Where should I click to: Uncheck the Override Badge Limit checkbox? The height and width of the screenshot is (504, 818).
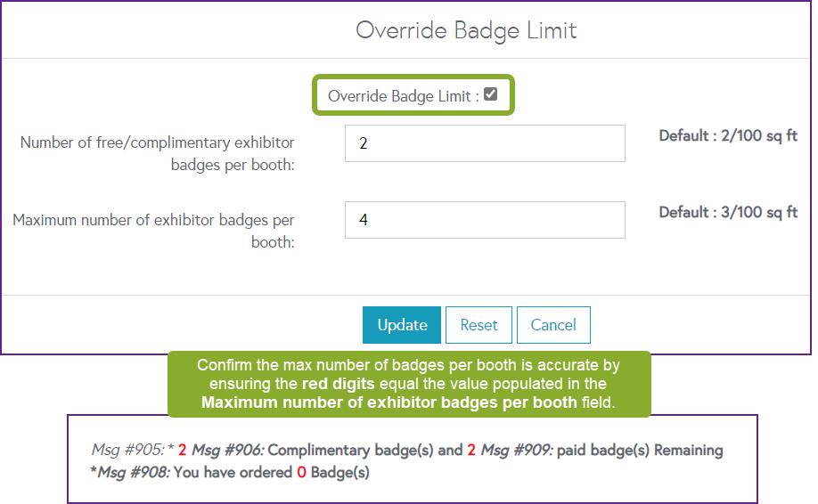tap(491, 94)
